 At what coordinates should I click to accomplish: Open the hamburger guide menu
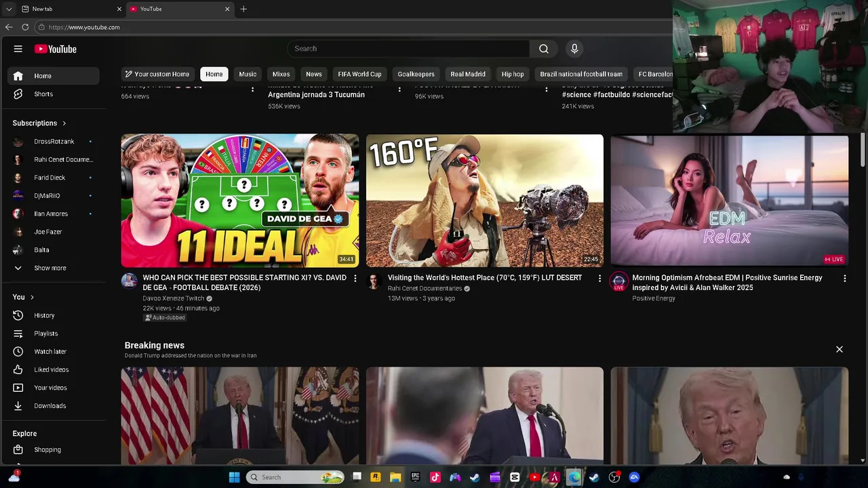[18, 49]
